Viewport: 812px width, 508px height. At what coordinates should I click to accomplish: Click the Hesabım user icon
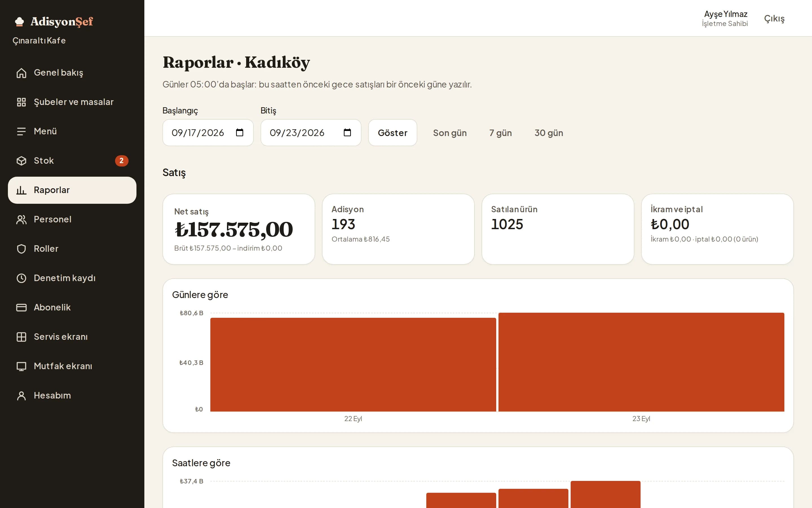pyautogui.click(x=21, y=396)
